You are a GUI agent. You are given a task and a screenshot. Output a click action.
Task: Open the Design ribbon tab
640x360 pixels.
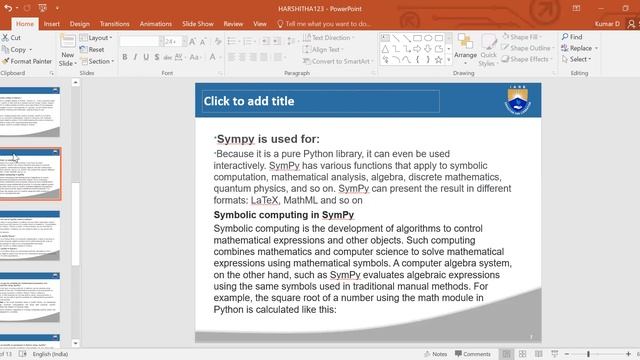click(x=80, y=24)
